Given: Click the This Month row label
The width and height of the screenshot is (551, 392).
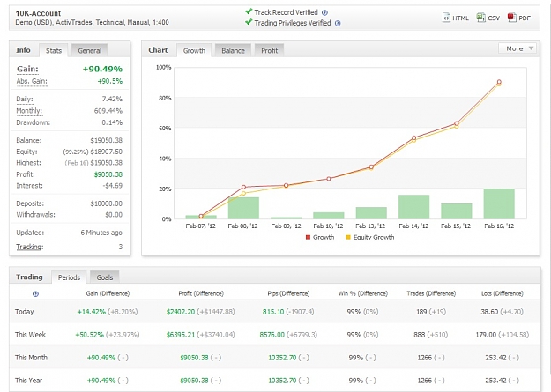Looking at the screenshot, I should click(31, 358).
